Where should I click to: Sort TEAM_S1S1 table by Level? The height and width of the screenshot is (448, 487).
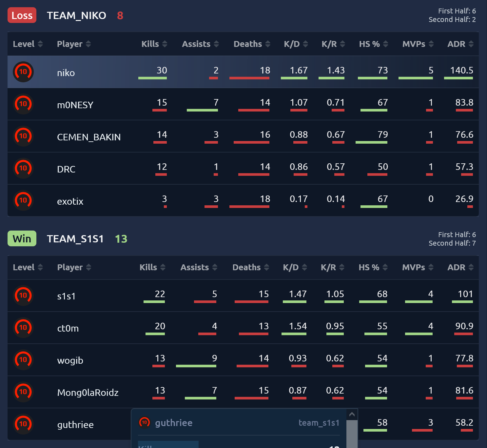[28, 267]
